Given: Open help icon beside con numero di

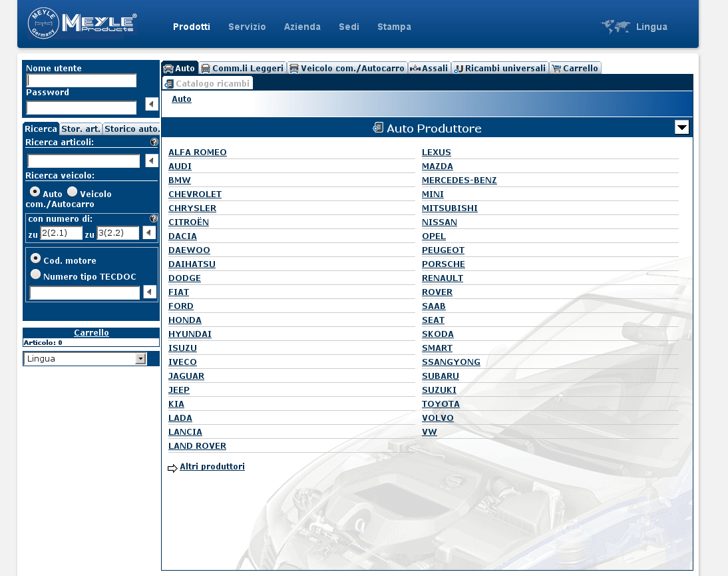Looking at the screenshot, I should click(x=154, y=218).
